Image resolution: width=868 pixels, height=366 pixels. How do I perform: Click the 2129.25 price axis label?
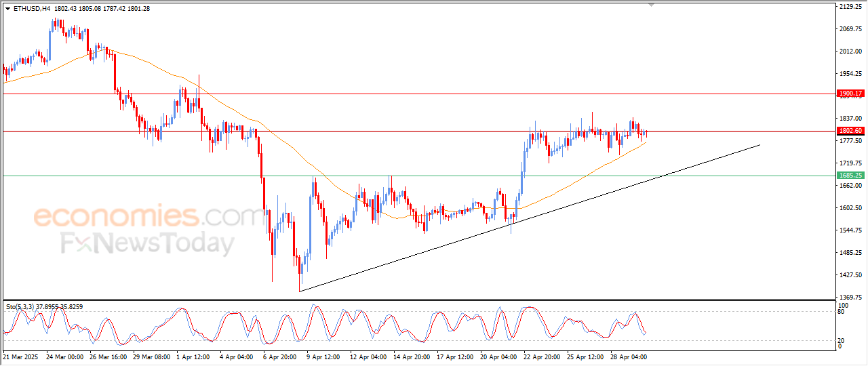[850, 7]
